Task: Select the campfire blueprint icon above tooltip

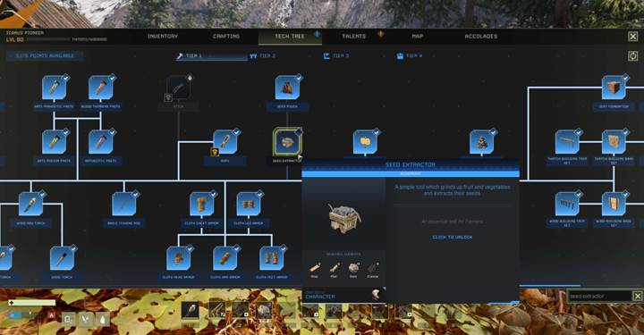Action: [481, 142]
